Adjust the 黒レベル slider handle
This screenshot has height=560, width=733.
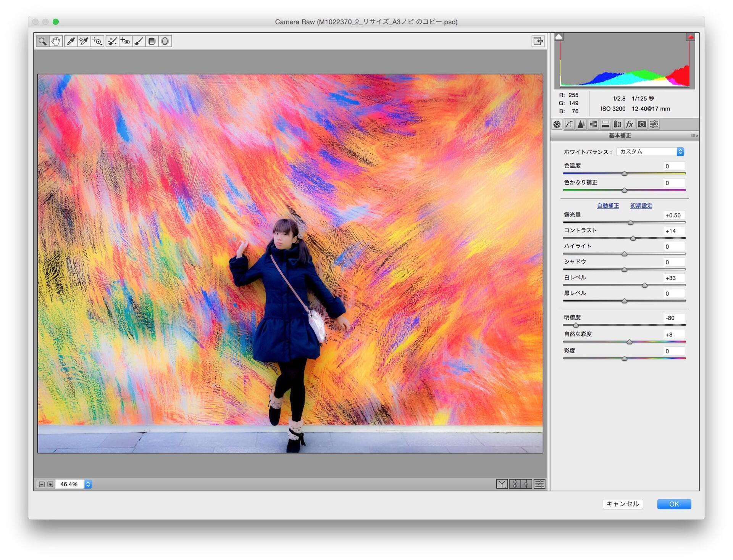[x=625, y=301]
